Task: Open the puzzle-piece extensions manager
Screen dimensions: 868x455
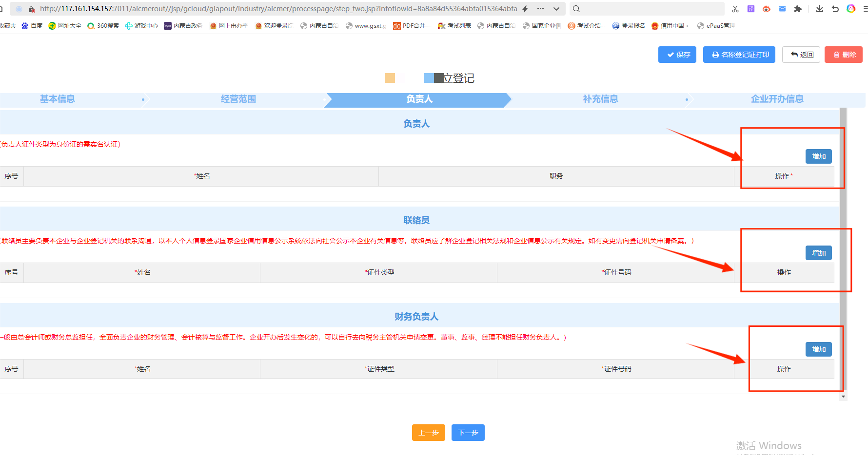Action: click(x=798, y=9)
